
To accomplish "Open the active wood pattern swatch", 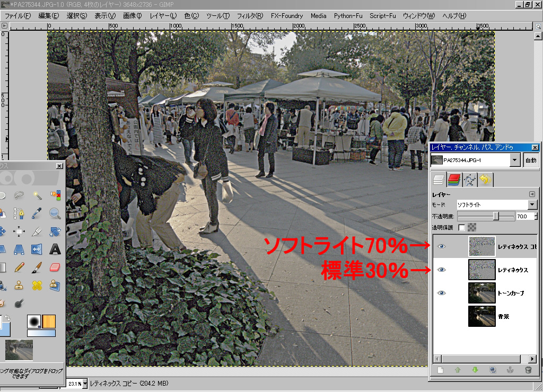I will click(x=49, y=322).
